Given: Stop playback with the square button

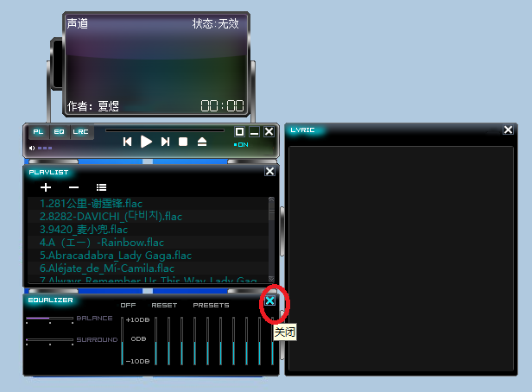Looking at the screenshot, I should coord(183,142).
